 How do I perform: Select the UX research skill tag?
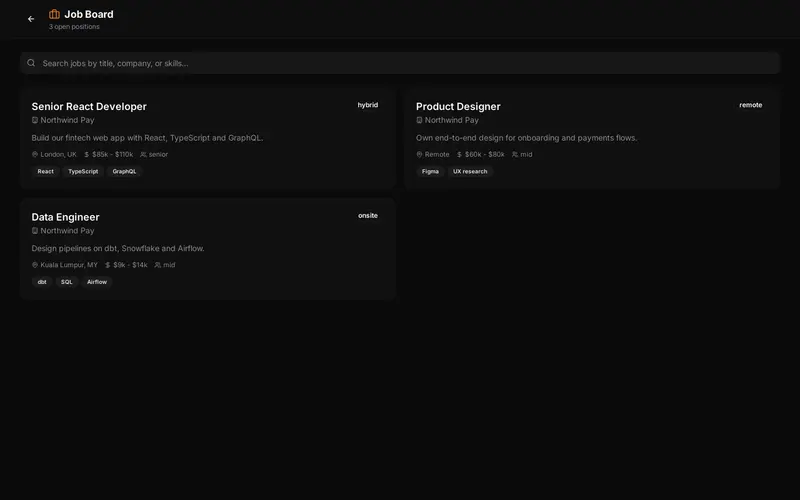click(470, 171)
